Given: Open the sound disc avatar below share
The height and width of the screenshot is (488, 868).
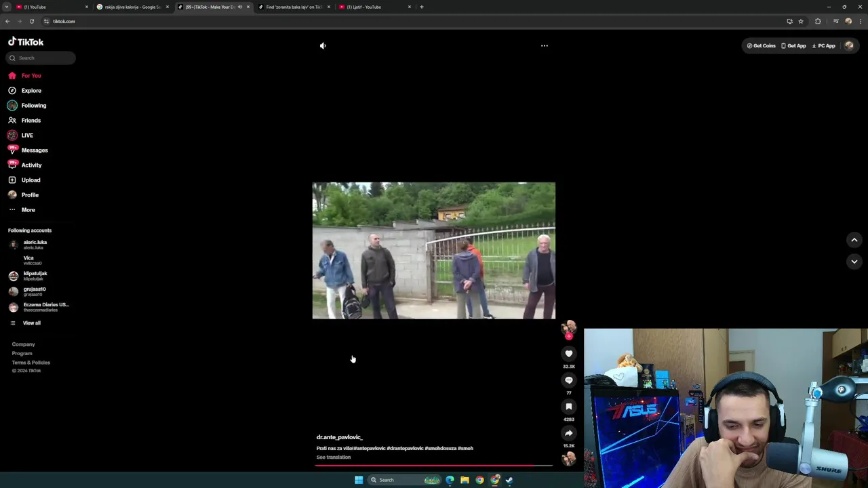Looking at the screenshot, I should [x=569, y=459].
